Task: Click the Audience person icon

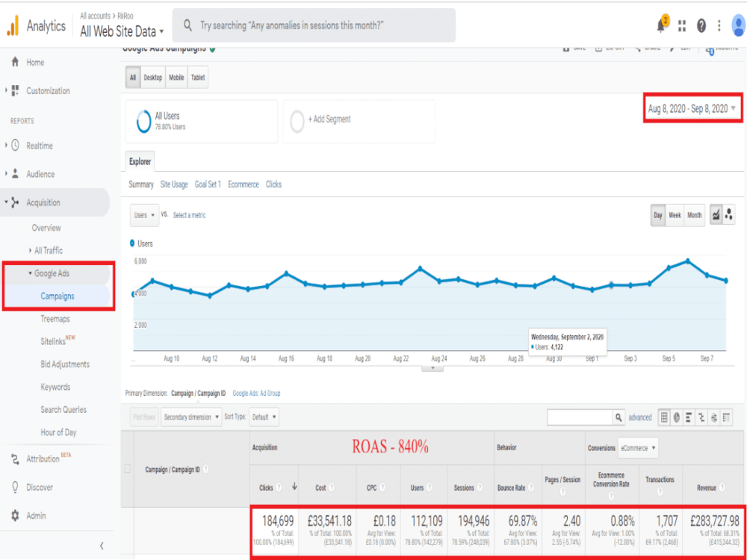Action: (x=15, y=174)
